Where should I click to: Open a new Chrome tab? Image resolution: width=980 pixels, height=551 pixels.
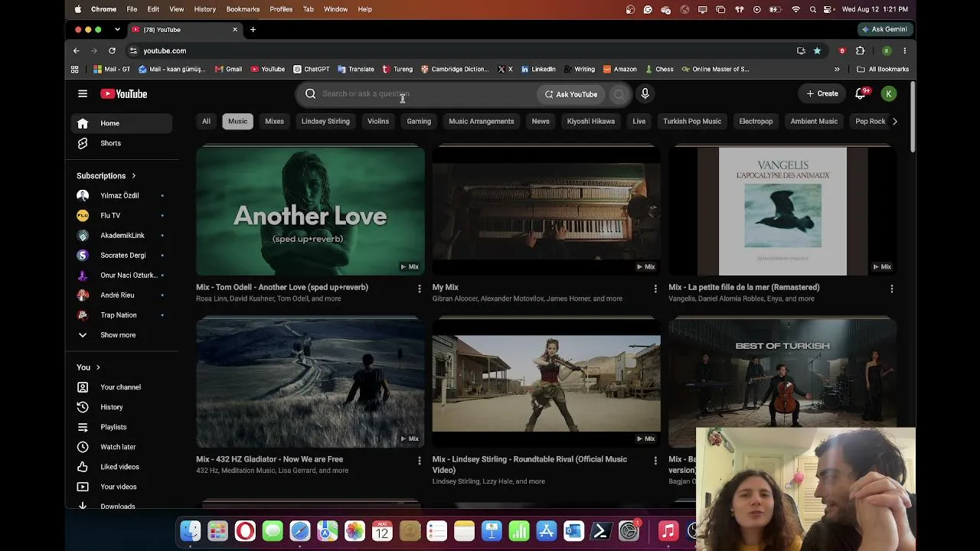point(253,30)
